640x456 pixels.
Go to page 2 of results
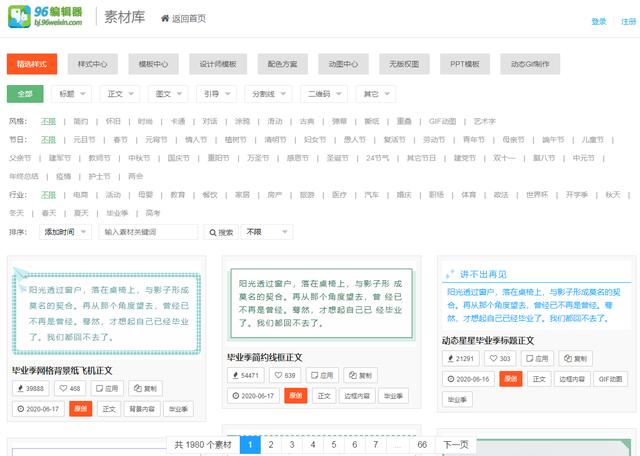coord(271,445)
